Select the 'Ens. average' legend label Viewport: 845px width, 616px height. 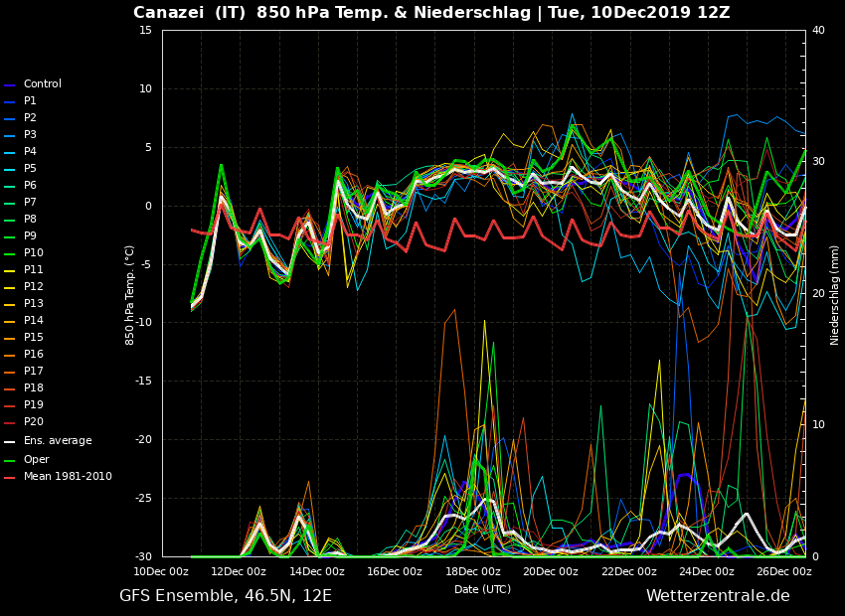pyautogui.click(x=58, y=440)
